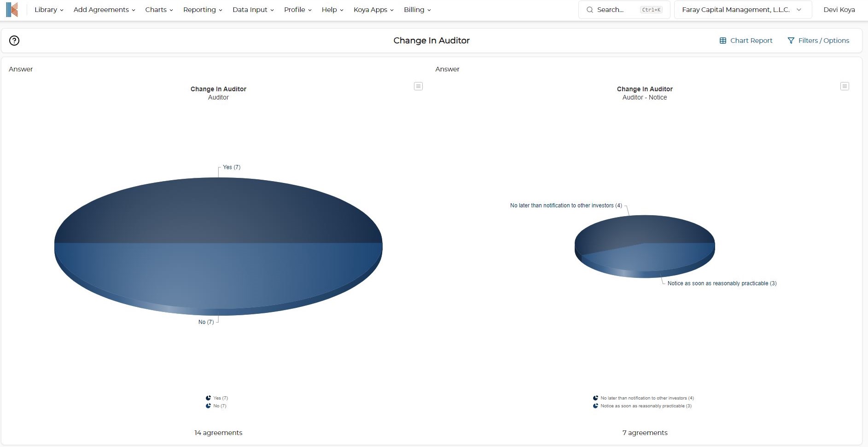Select the dark Yes pie slice
This screenshot has height=447, width=868.
click(218, 210)
